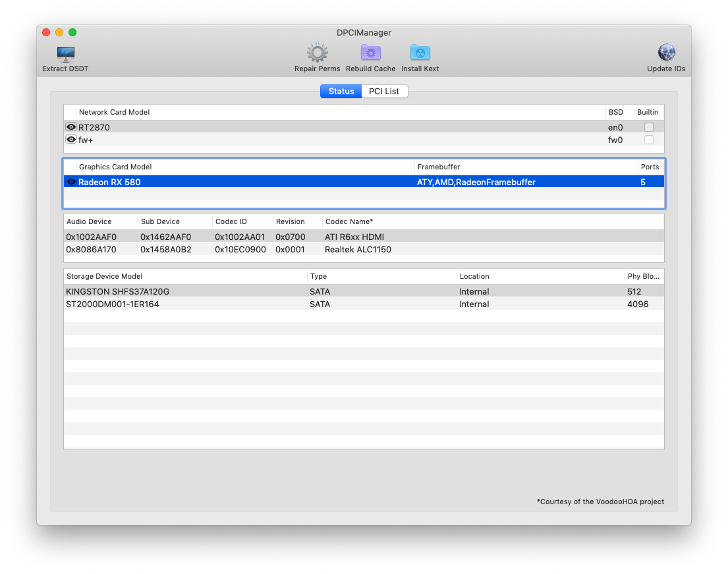Check the Builtin box for fw0
The image size is (728, 574).
click(648, 139)
